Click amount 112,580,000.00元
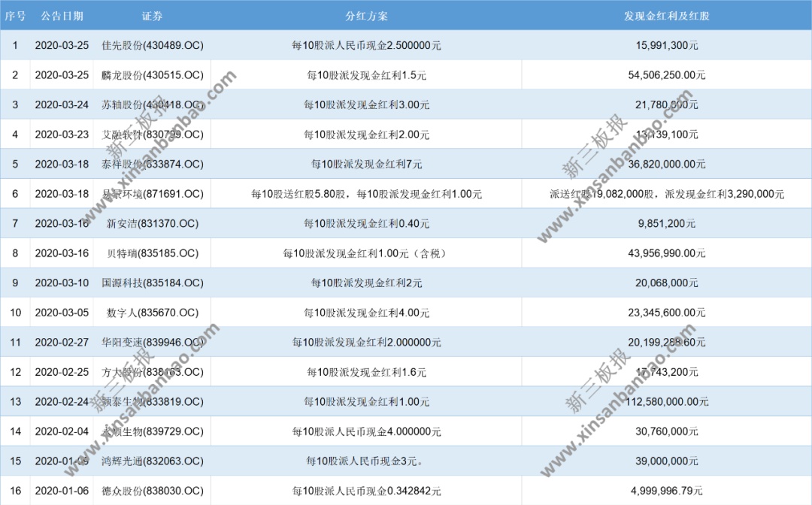Image resolution: width=812 pixels, height=505 pixels. click(666, 401)
